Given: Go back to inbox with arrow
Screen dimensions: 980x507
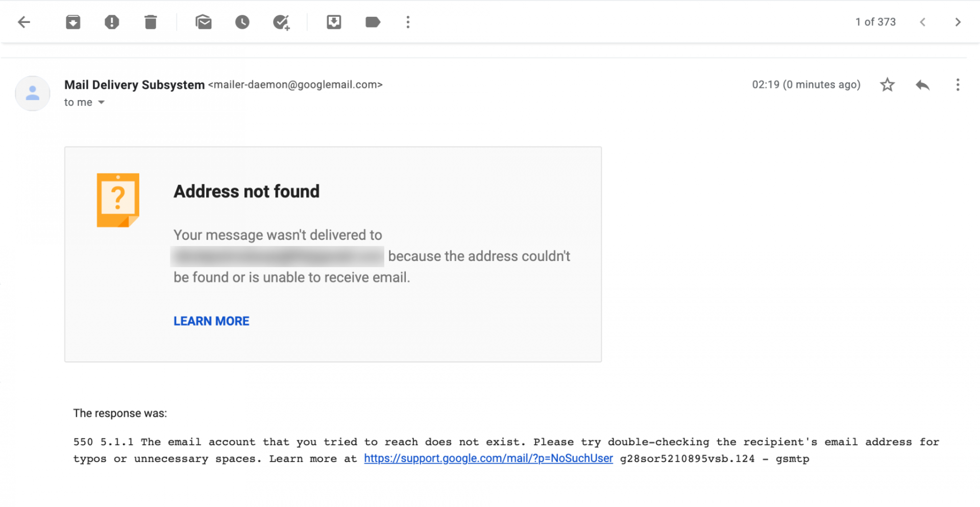Looking at the screenshot, I should [x=24, y=22].
